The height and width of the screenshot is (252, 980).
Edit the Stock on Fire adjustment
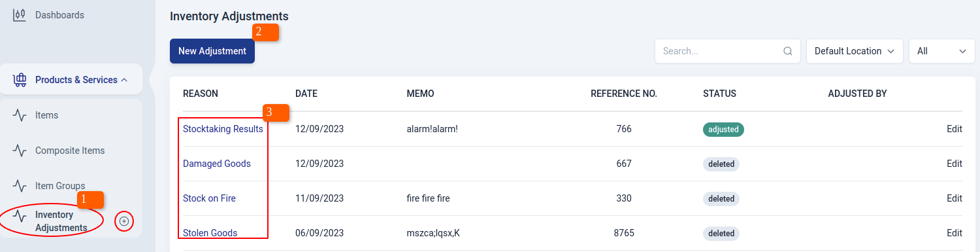[x=955, y=198]
